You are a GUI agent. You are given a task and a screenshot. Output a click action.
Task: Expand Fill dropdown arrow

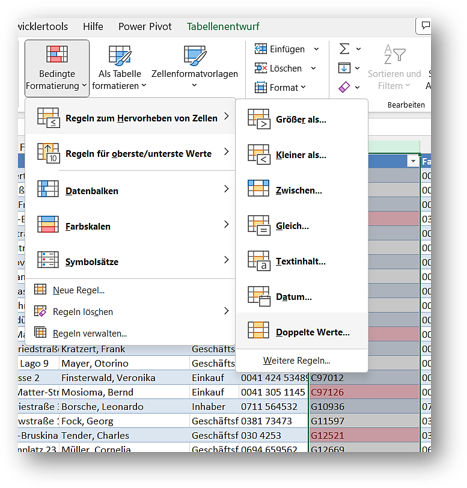357,68
